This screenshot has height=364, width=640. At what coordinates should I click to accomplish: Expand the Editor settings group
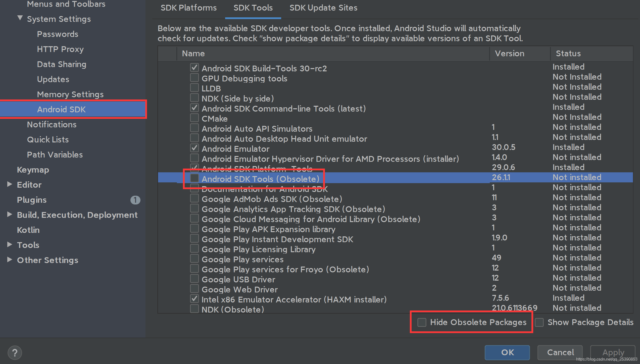(10, 184)
